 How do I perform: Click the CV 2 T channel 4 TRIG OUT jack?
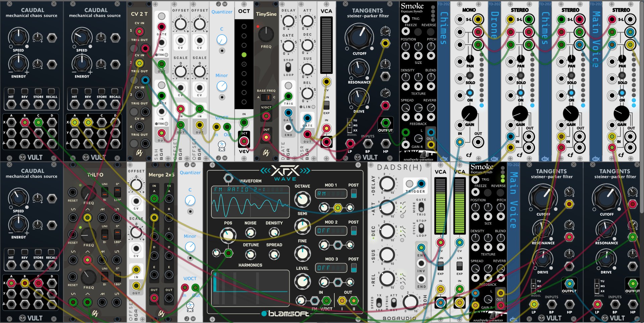pyautogui.click(x=145, y=143)
